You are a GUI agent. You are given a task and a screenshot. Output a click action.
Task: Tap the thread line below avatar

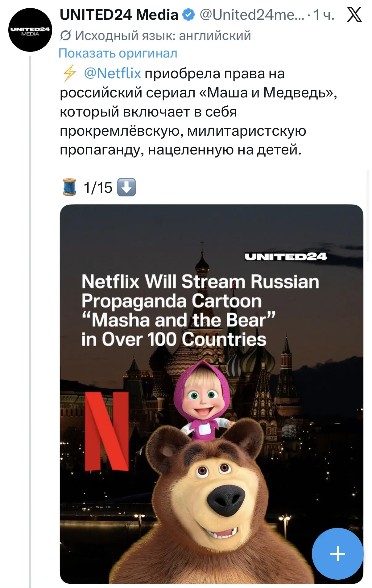30,321
